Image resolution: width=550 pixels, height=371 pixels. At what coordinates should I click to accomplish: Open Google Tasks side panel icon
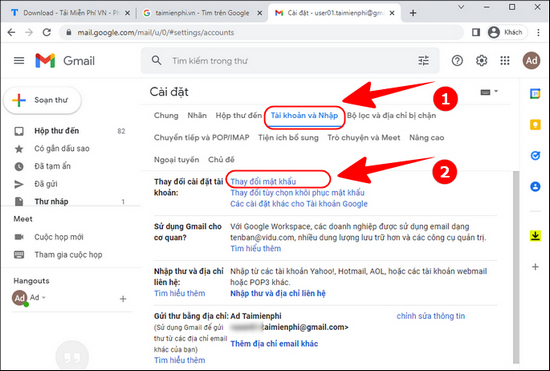point(535,155)
